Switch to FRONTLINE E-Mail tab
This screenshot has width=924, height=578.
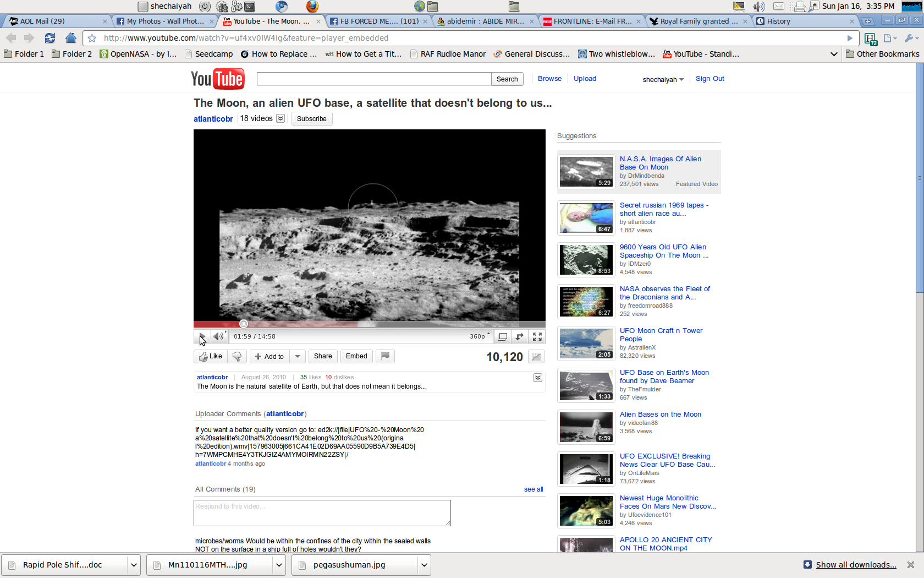[591, 21]
